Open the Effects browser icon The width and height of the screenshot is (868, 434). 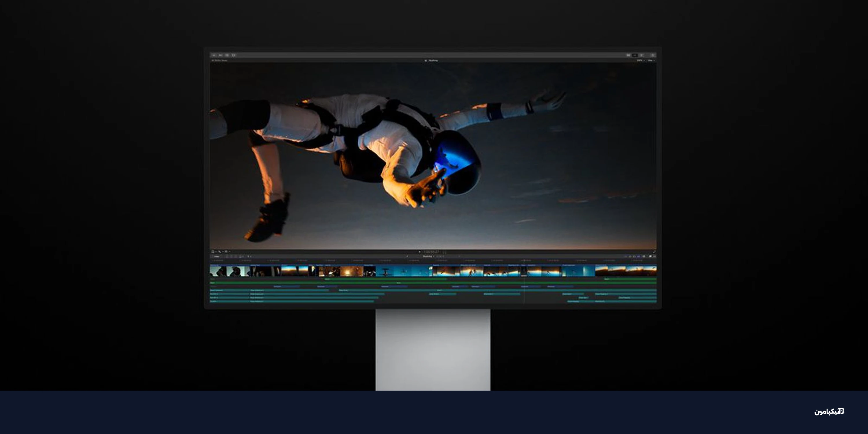(650, 256)
